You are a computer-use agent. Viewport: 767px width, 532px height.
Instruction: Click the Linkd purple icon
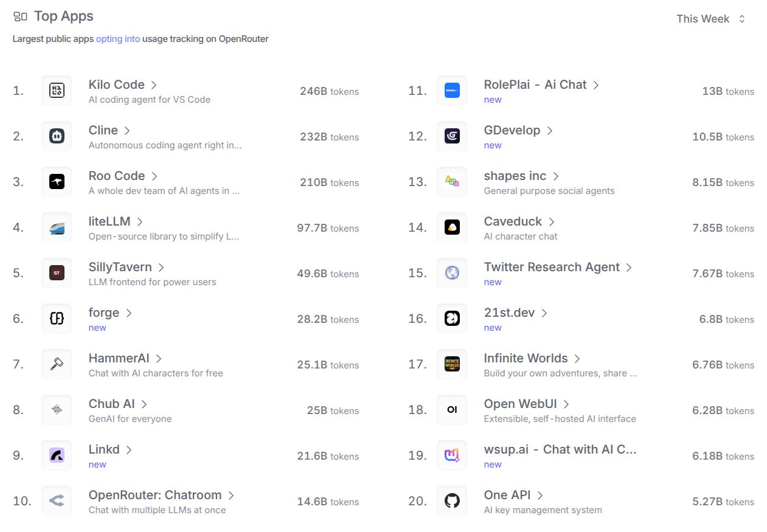pos(57,455)
